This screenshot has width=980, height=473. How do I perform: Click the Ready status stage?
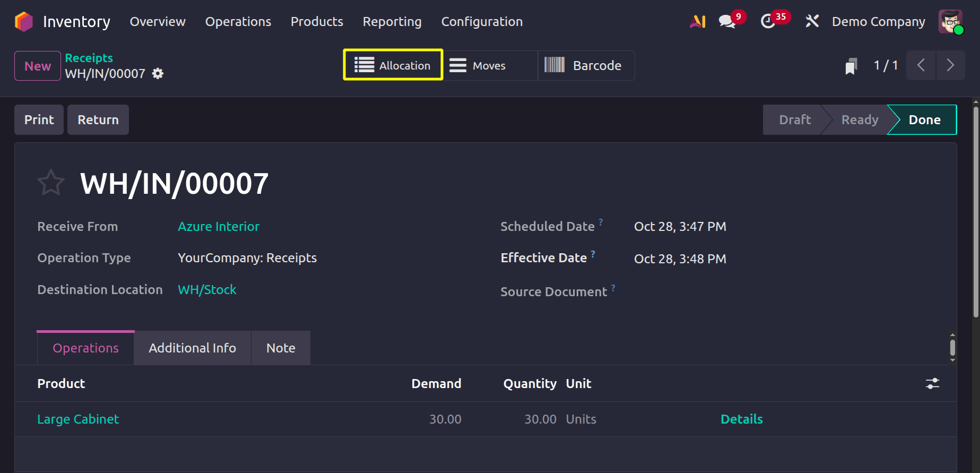[x=860, y=120]
